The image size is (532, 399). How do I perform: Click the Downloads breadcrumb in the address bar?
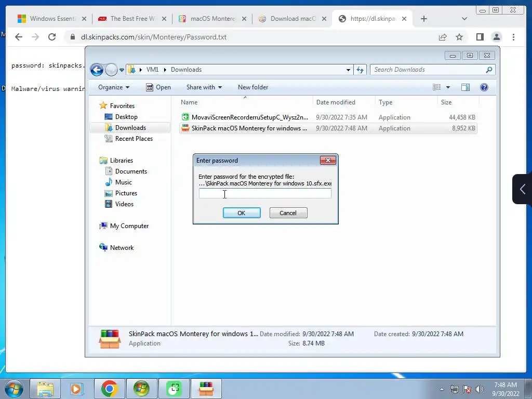point(187,70)
